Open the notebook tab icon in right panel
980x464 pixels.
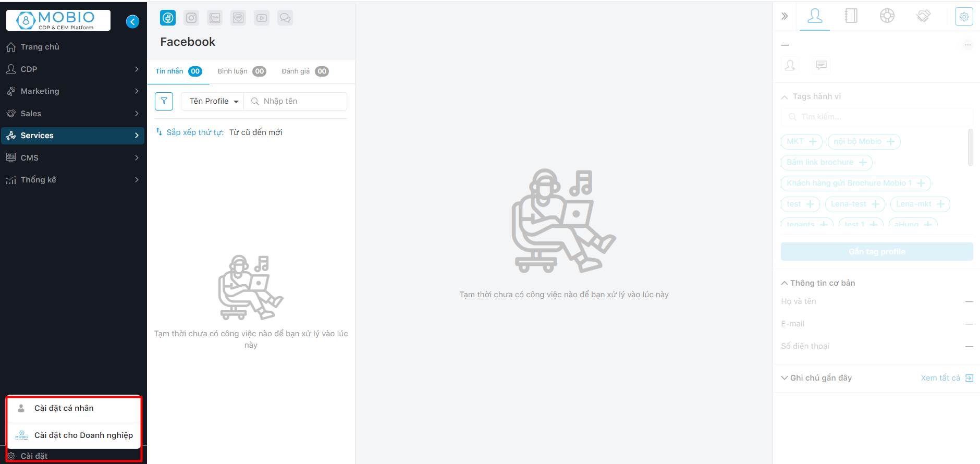851,16
